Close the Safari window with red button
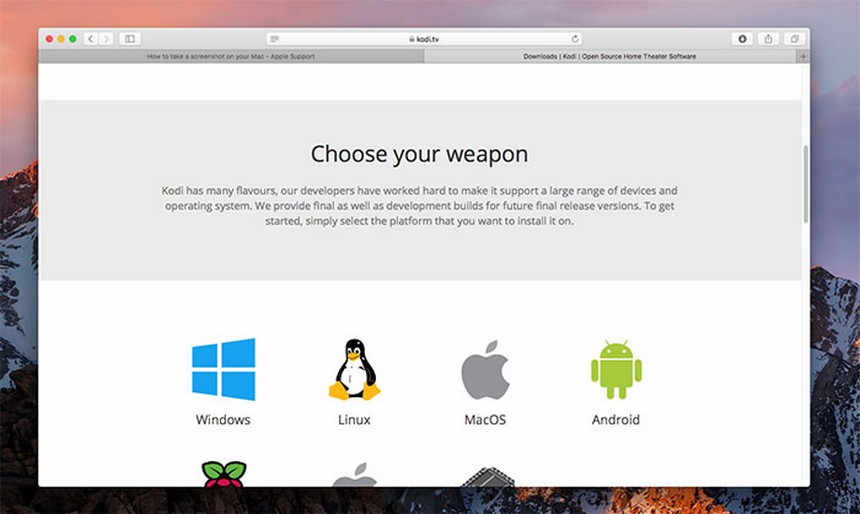The image size is (860, 514). click(49, 39)
